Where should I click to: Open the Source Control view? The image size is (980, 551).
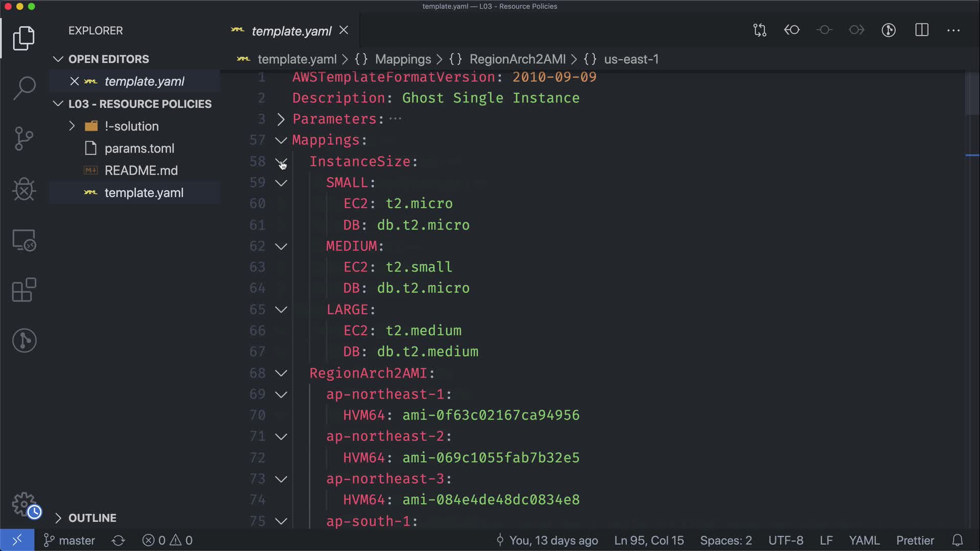tap(24, 138)
